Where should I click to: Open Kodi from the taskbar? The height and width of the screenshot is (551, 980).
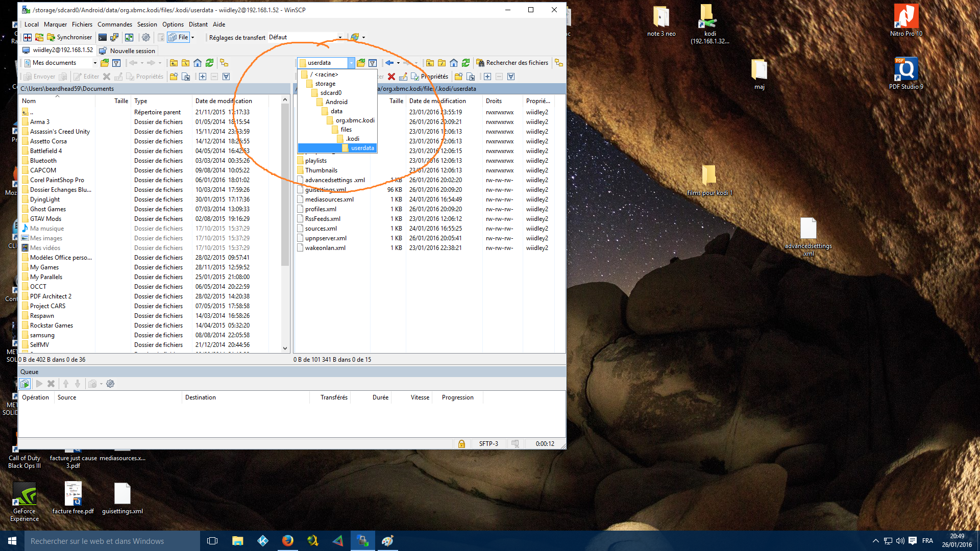click(x=263, y=541)
